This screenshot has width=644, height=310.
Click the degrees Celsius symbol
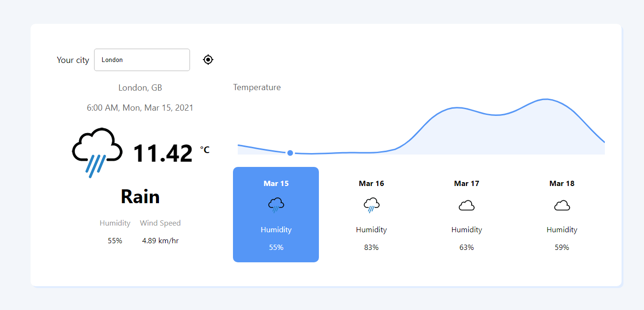pos(204,149)
